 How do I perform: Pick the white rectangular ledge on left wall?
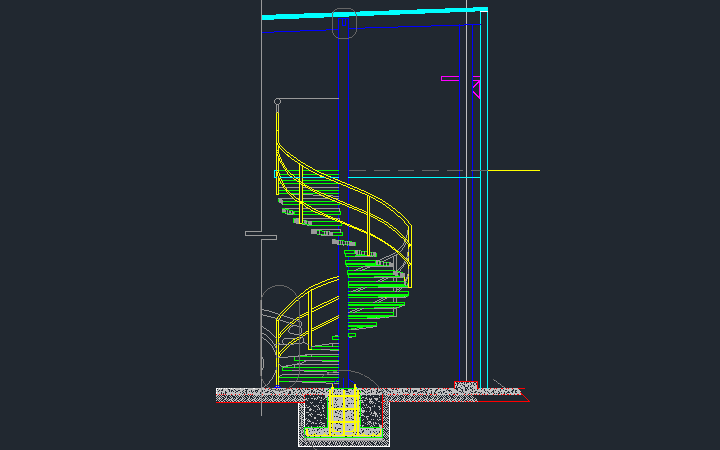tap(261, 236)
